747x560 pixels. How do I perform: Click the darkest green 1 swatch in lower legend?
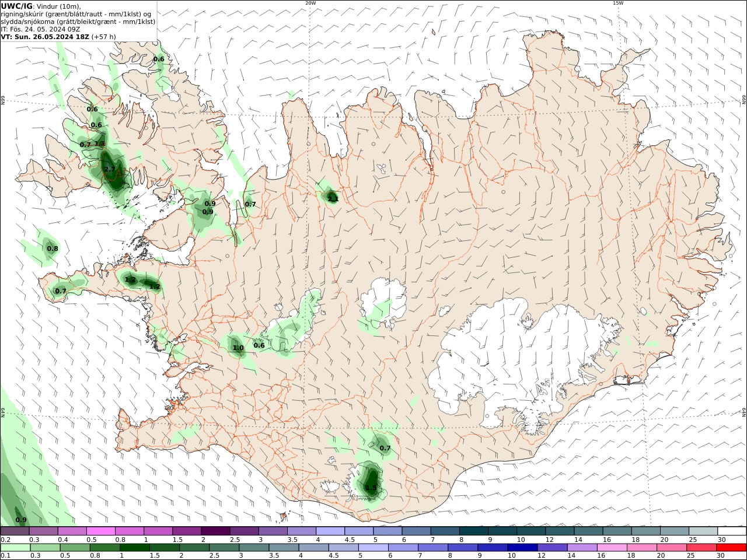coord(135,548)
